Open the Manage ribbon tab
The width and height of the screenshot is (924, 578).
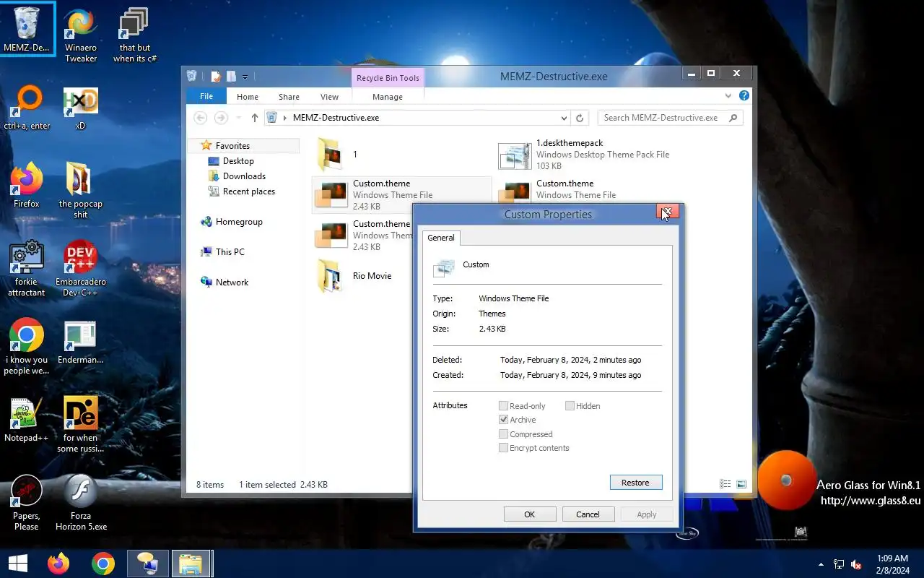click(388, 96)
